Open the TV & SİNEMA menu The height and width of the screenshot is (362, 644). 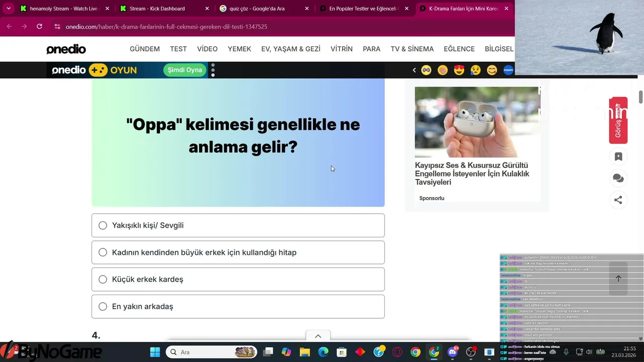pyautogui.click(x=412, y=49)
